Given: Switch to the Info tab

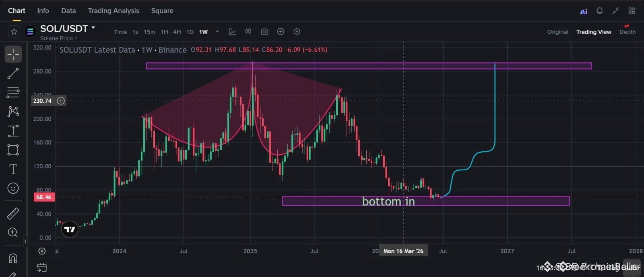Looking at the screenshot, I should [x=43, y=11].
